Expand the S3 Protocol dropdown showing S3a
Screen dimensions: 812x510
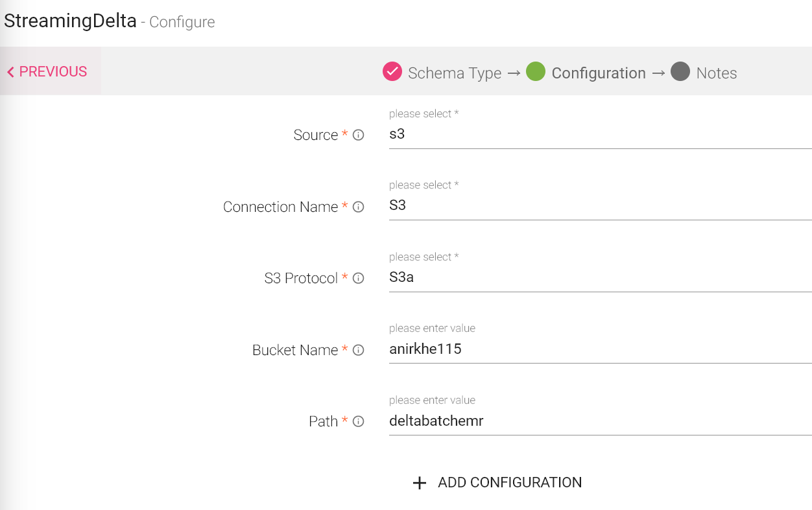point(599,278)
